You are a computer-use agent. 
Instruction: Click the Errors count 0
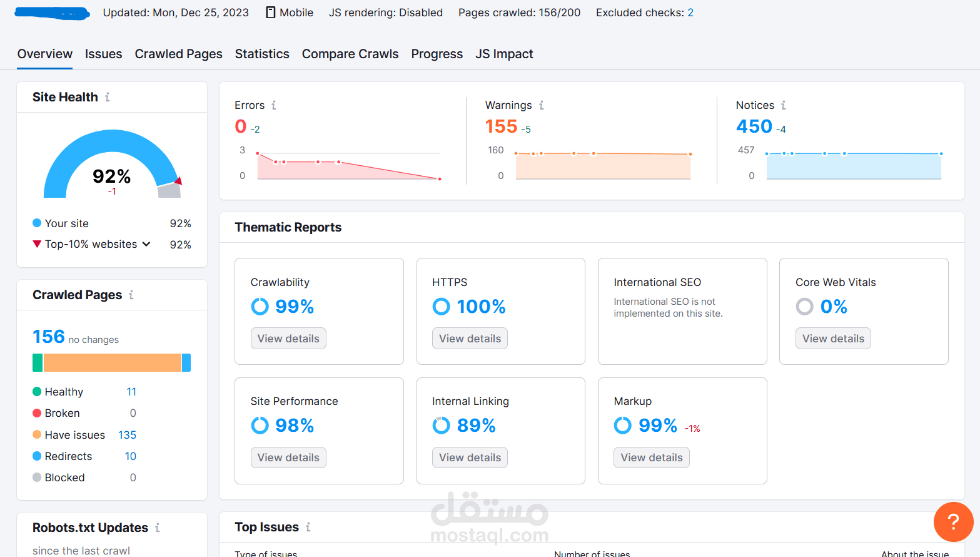pyautogui.click(x=241, y=126)
